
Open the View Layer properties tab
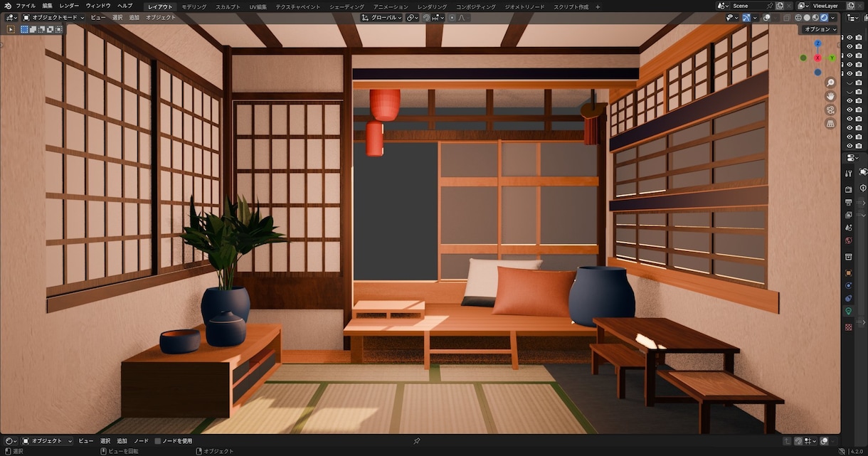pos(848,215)
